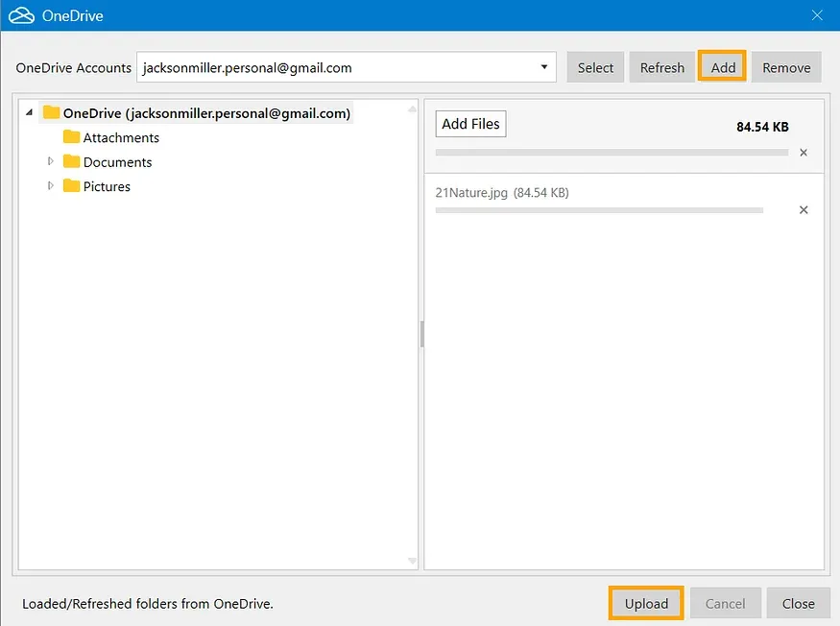Remove 21Nature.jpg from the upload list
Screen dimensions: 840x626
click(x=804, y=209)
